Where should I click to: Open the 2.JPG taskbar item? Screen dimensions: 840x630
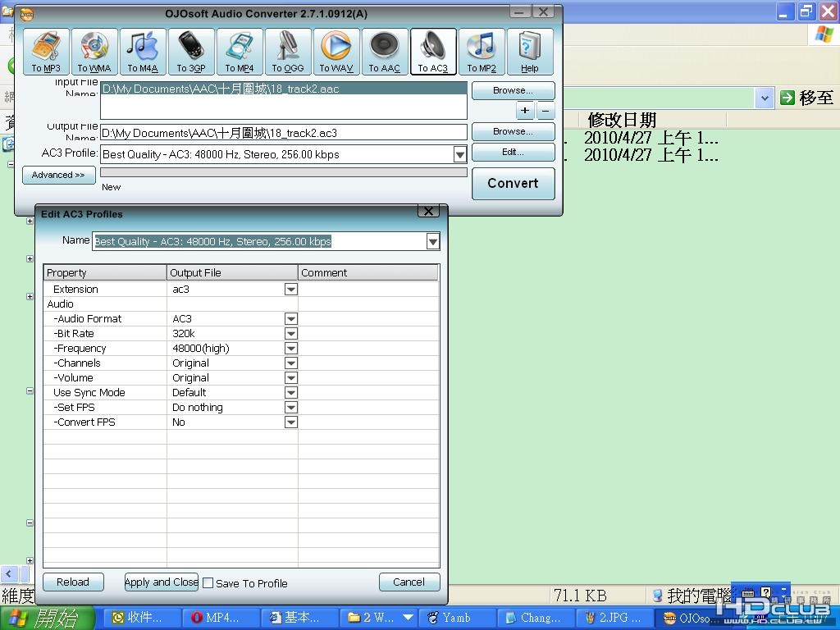pos(614,618)
